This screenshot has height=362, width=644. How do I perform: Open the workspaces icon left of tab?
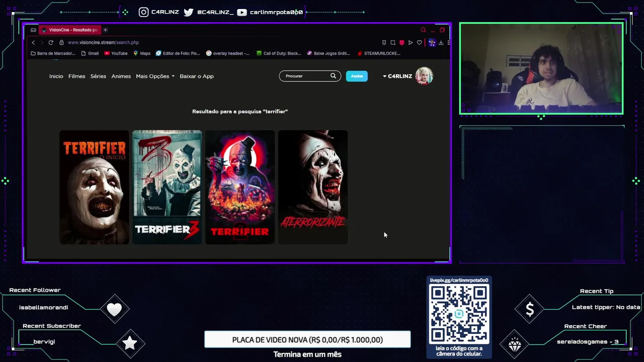33,30
